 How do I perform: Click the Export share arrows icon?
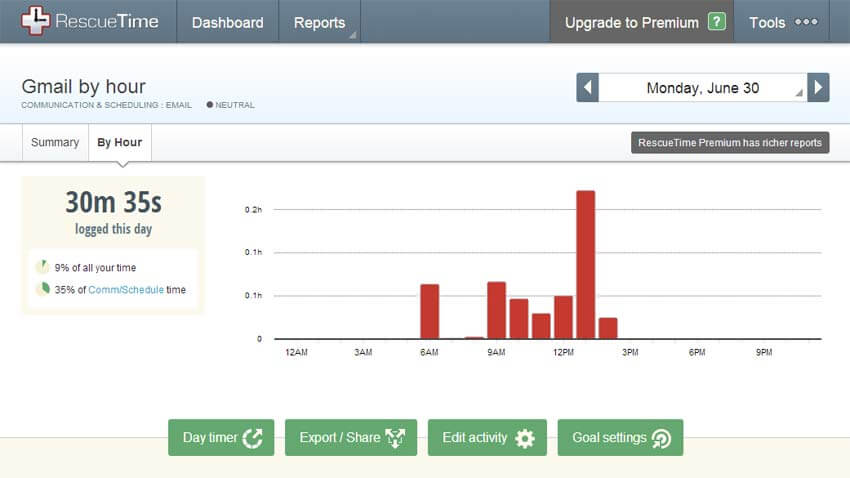pos(395,438)
